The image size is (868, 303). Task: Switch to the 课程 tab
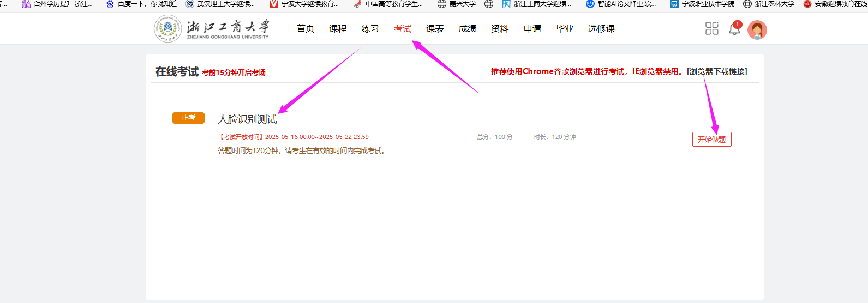pyautogui.click(x=338, y=29)
